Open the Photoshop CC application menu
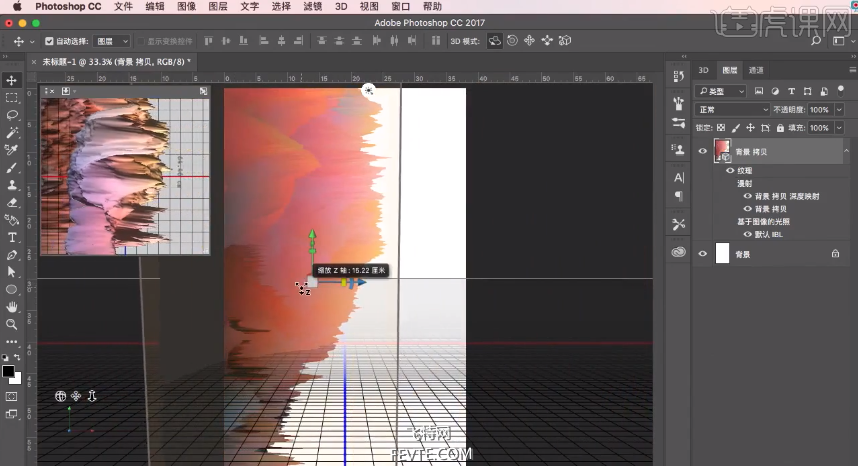 coord(68,7)
